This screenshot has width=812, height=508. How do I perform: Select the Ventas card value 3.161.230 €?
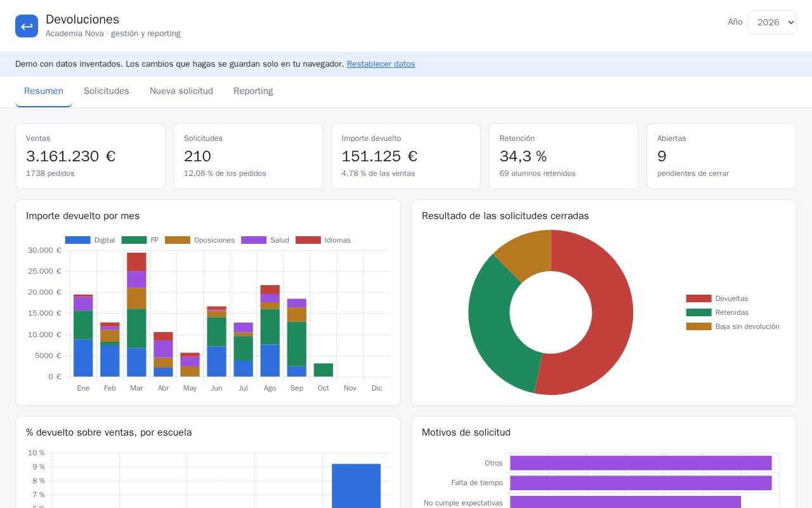[71, 156]
